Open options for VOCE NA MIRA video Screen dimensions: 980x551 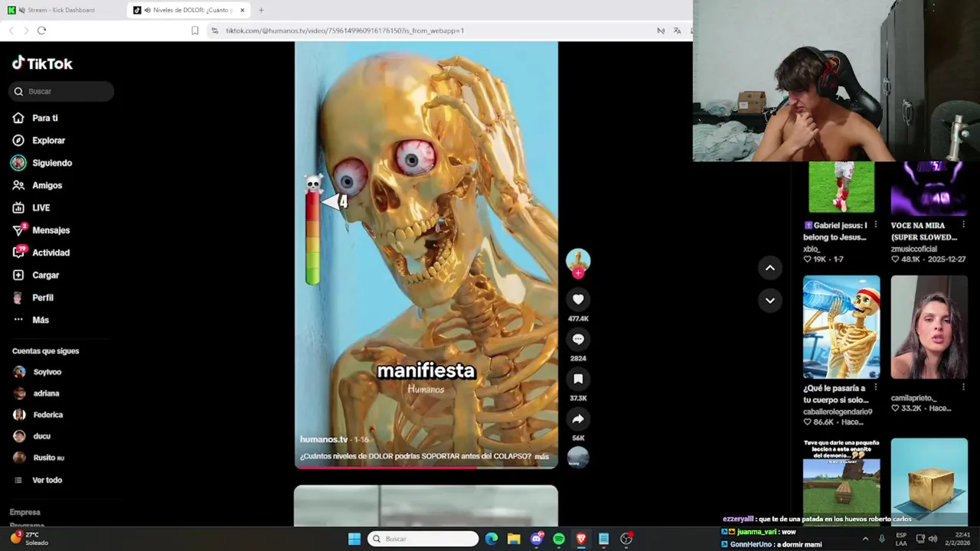(963, 225)
